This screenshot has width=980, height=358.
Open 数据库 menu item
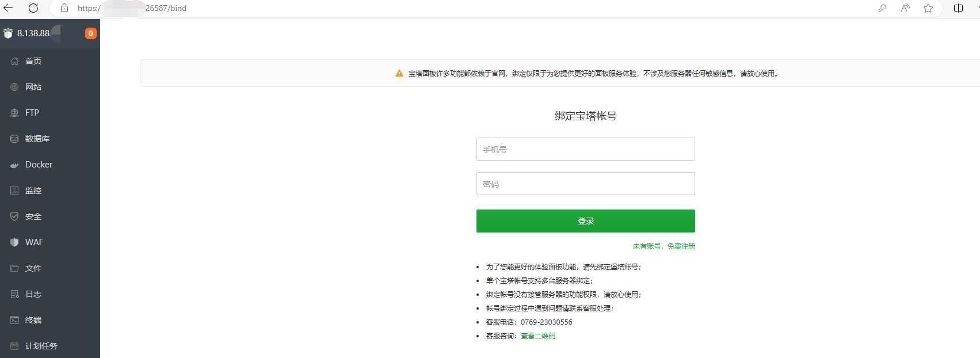click(50, 139)
